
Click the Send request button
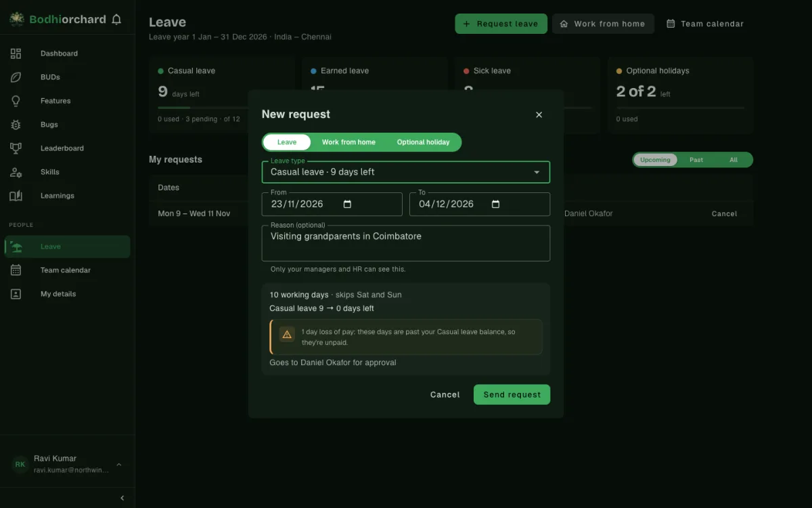click(x=512, y=394)
